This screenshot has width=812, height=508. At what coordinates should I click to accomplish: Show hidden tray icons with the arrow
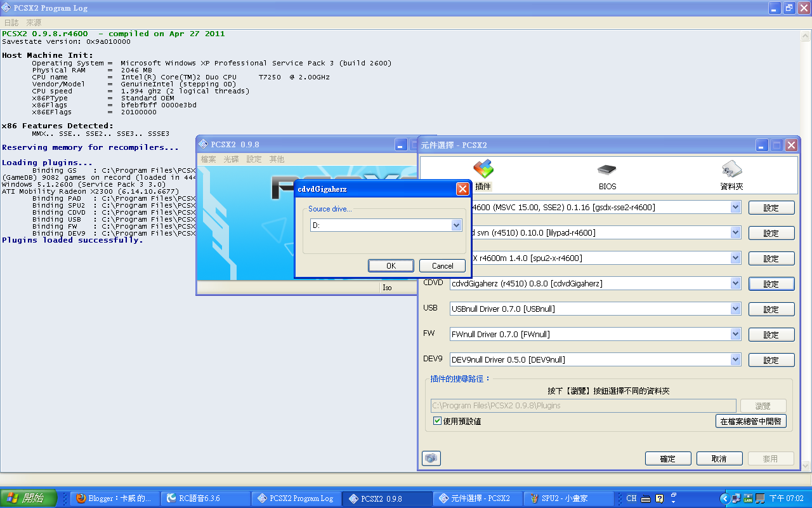click(x=725, y=498)
